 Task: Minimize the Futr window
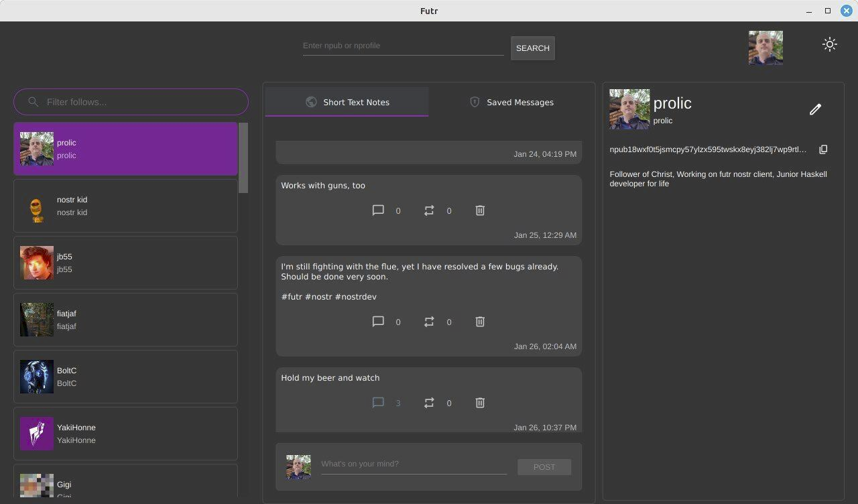(810, 11)
